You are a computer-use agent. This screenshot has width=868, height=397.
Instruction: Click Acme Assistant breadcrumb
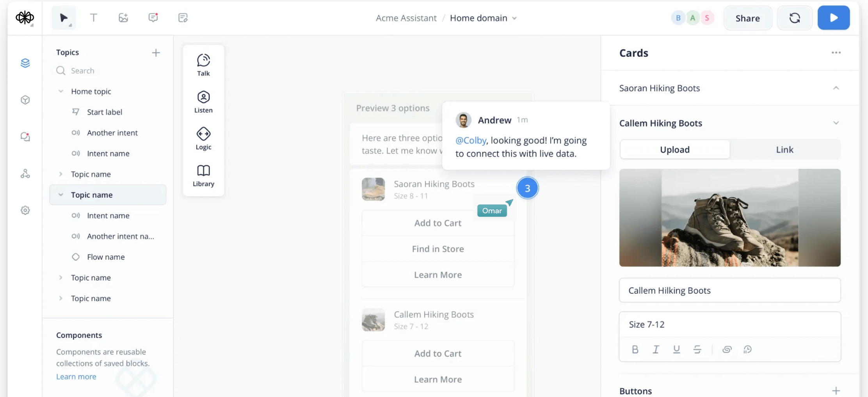tap(406, 18)
